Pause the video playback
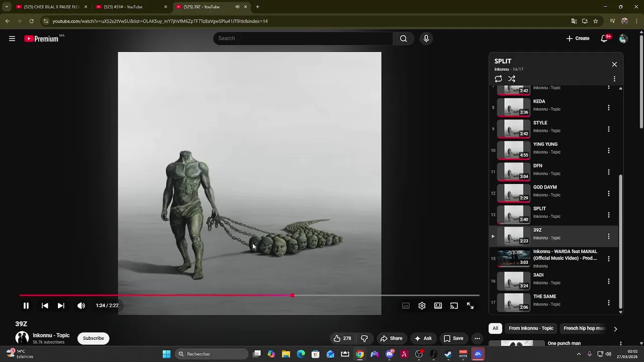The width and height of the screenshot is (644, 362). coord(26,306)
